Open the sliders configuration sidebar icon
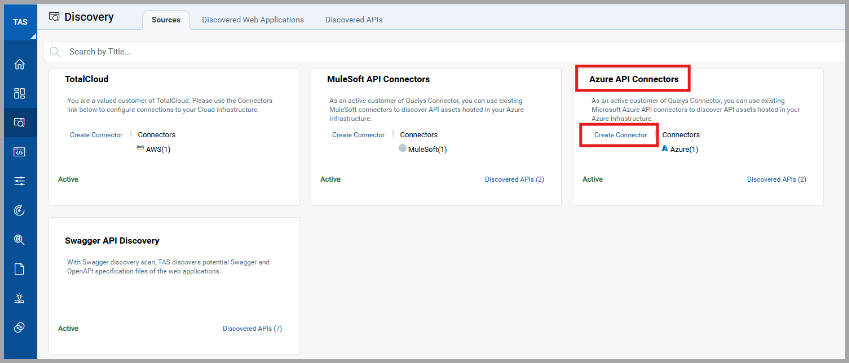849x363 pixels. pos(19,182)
